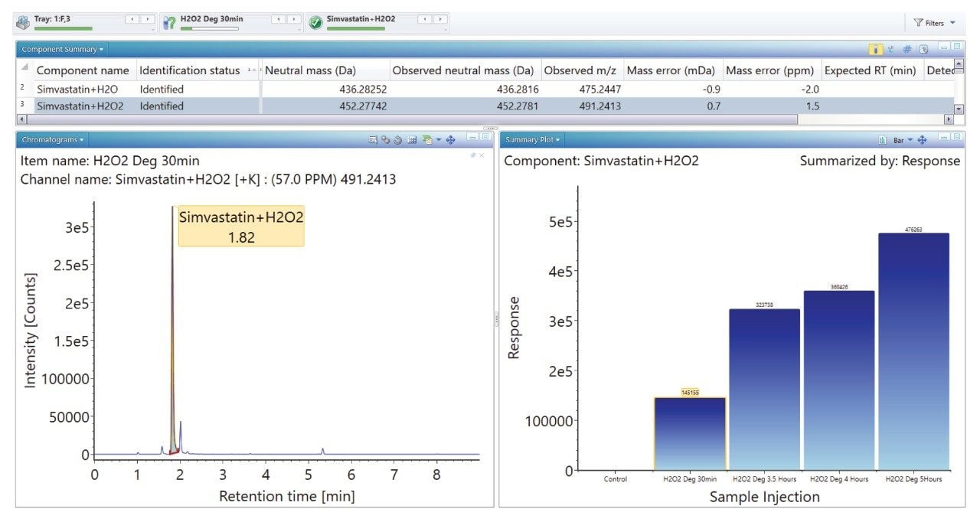Open the Chromatograms panel menu
980x522 pixels.
(54, 140)
